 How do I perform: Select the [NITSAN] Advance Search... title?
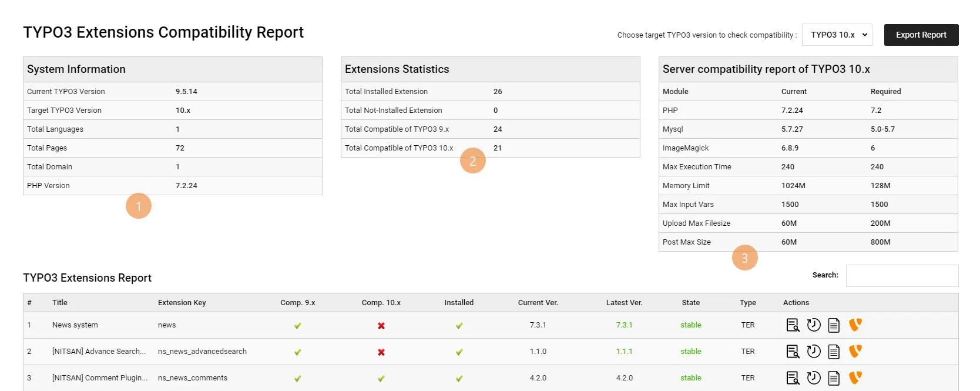click(99, 352)
